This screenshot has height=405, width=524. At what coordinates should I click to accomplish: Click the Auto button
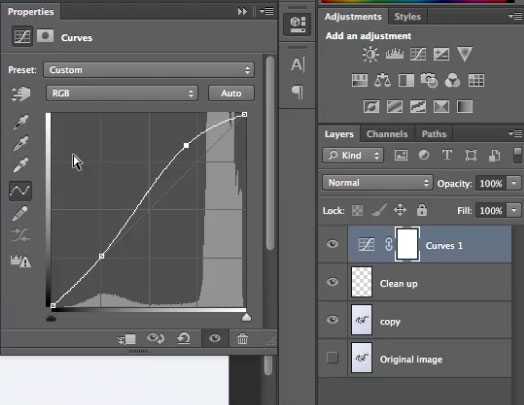(x=231, y=93)
